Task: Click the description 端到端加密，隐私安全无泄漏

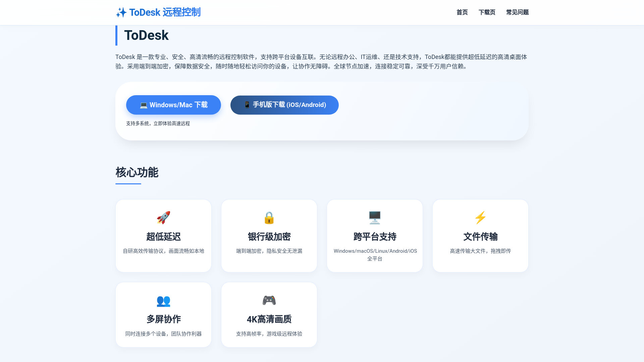Action: coord(269,251)
